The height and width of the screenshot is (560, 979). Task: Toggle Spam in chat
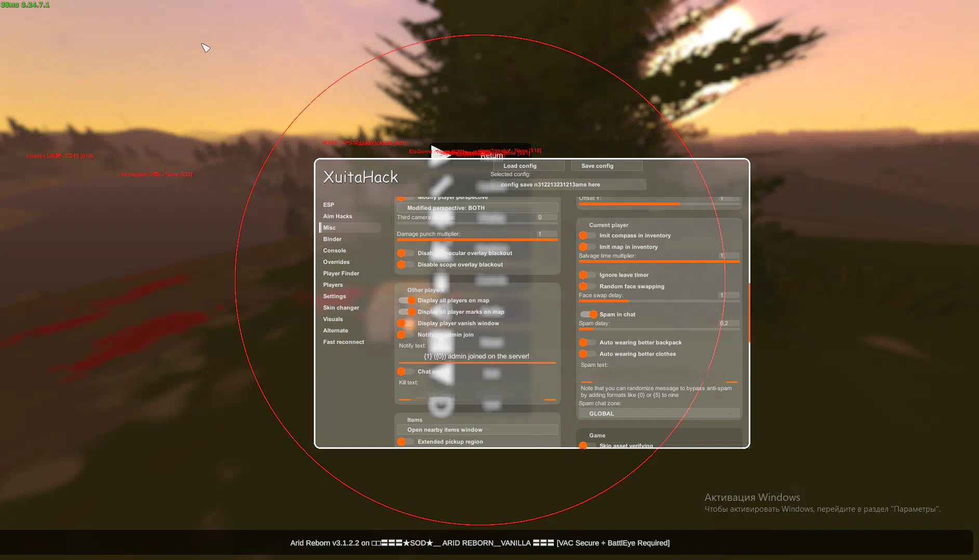pos(589,314)
